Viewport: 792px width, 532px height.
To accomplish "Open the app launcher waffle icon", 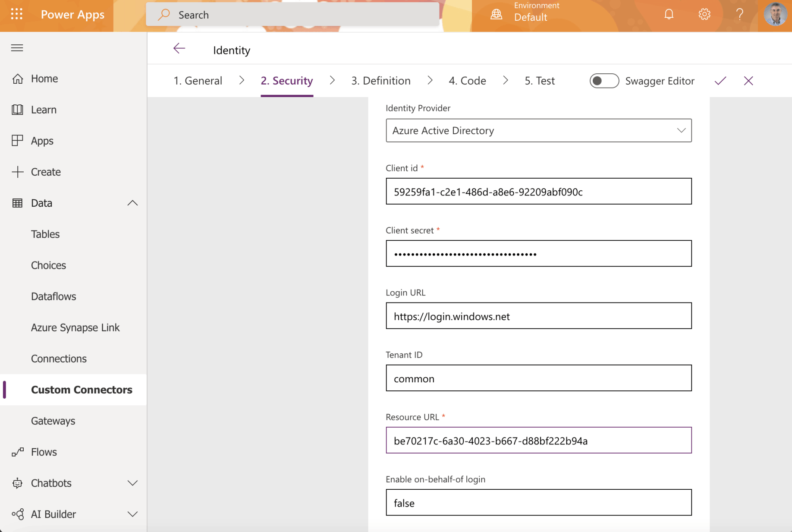I will [x=16, y=15].
